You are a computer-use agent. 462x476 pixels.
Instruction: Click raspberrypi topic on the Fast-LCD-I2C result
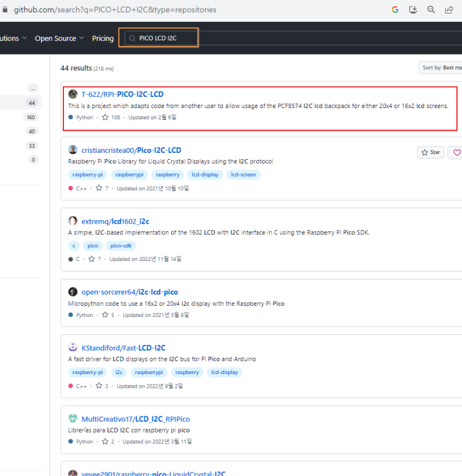tap(149, 372)
